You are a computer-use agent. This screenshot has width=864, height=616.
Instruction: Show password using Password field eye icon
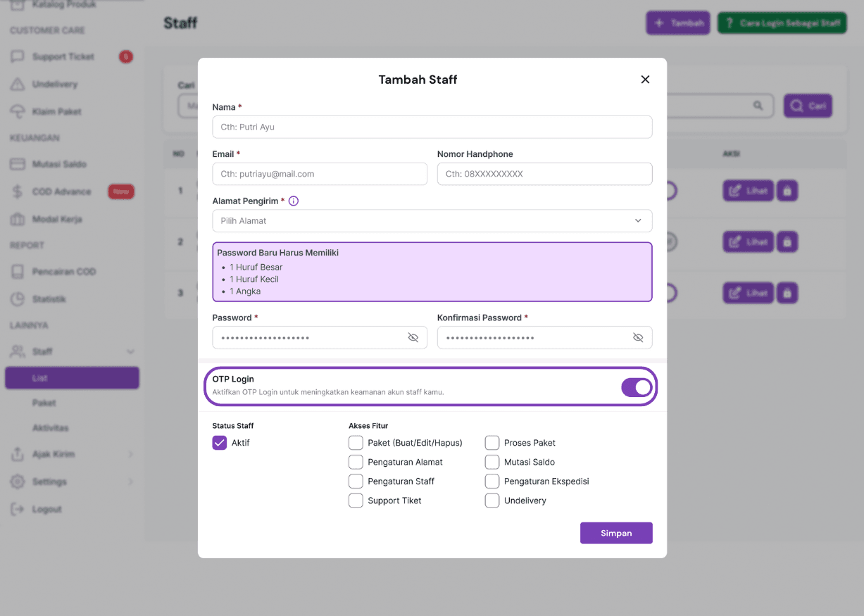[x=413, y=338]
